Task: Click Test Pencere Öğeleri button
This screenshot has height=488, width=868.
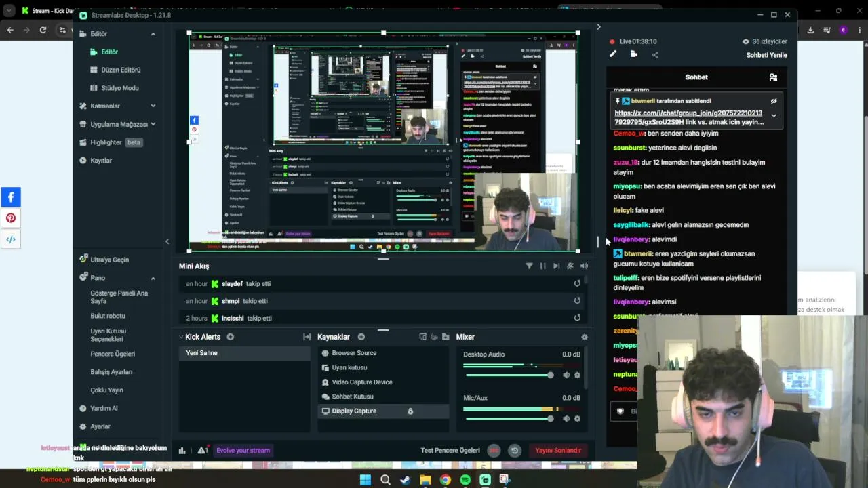Action: point(450,451)
